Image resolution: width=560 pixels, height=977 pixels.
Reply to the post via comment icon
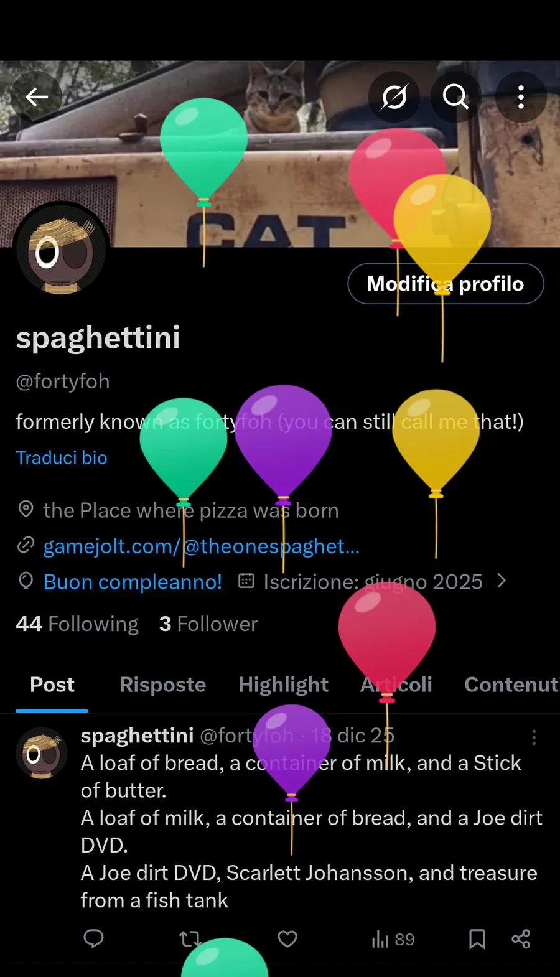click(x=93, y=938)
